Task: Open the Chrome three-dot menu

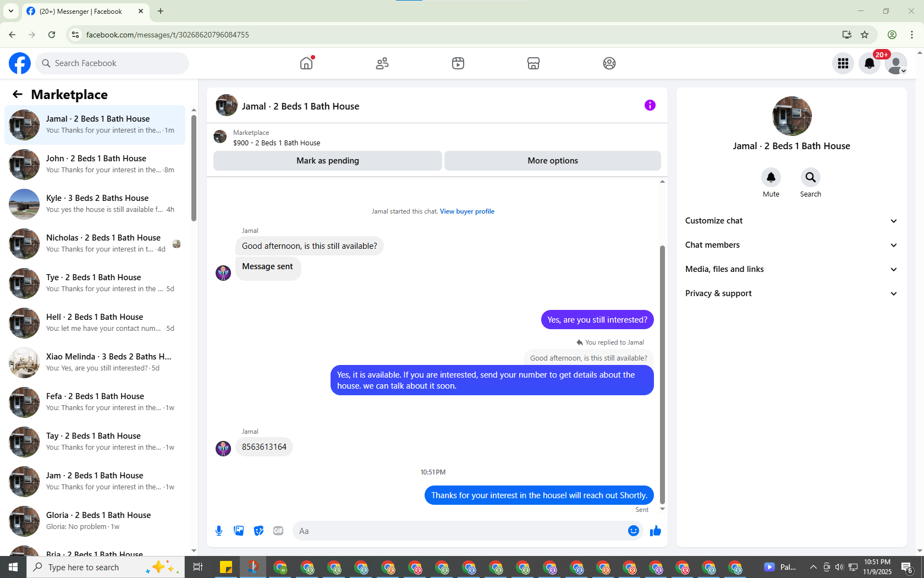Action: (912, 35)
